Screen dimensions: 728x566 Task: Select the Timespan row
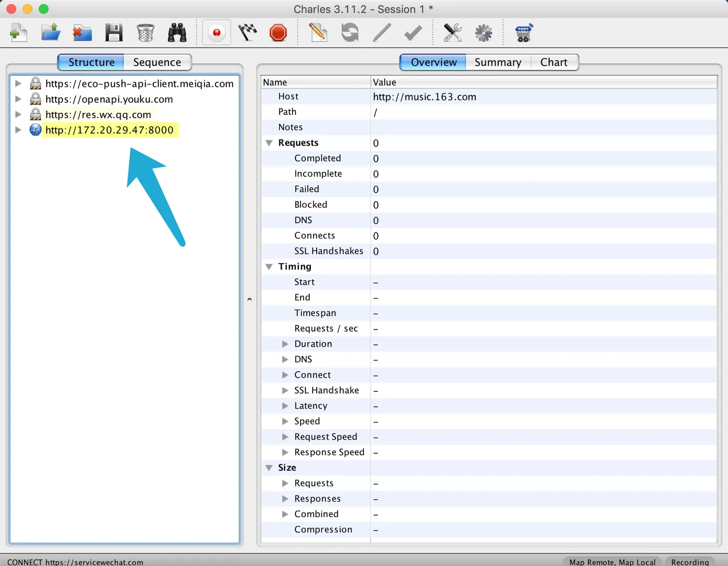pos(489,313)
